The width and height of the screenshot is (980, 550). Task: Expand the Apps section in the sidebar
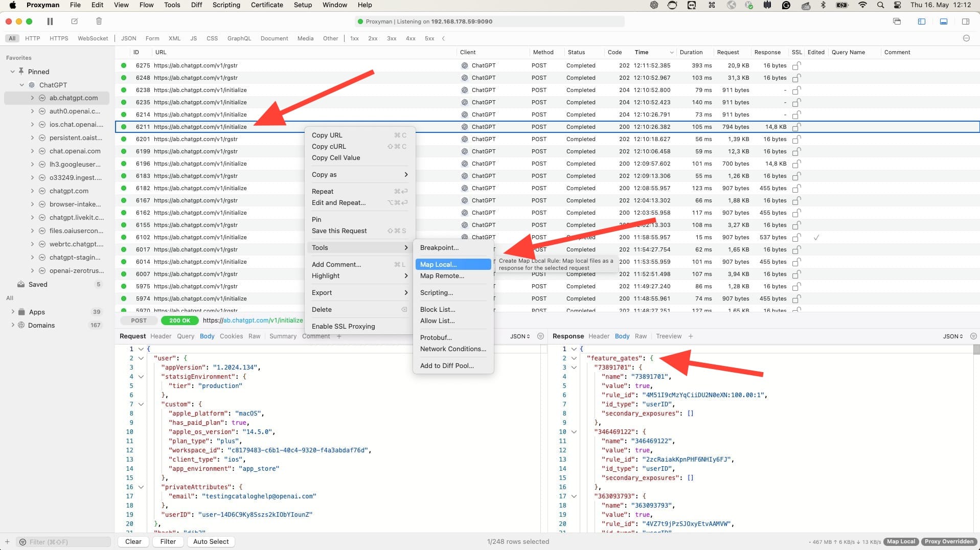(x=13, y=312)
